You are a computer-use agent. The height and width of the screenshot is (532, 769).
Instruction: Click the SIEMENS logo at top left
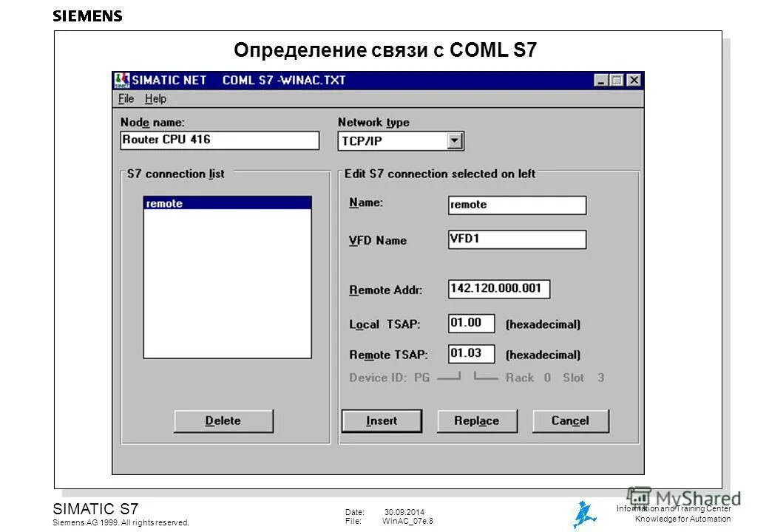tap(88, 15)
